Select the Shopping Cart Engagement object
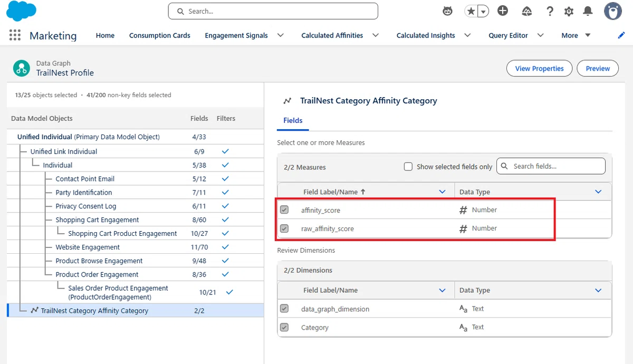633x364 pixels. pyautogui.click(x=97, y=220)
